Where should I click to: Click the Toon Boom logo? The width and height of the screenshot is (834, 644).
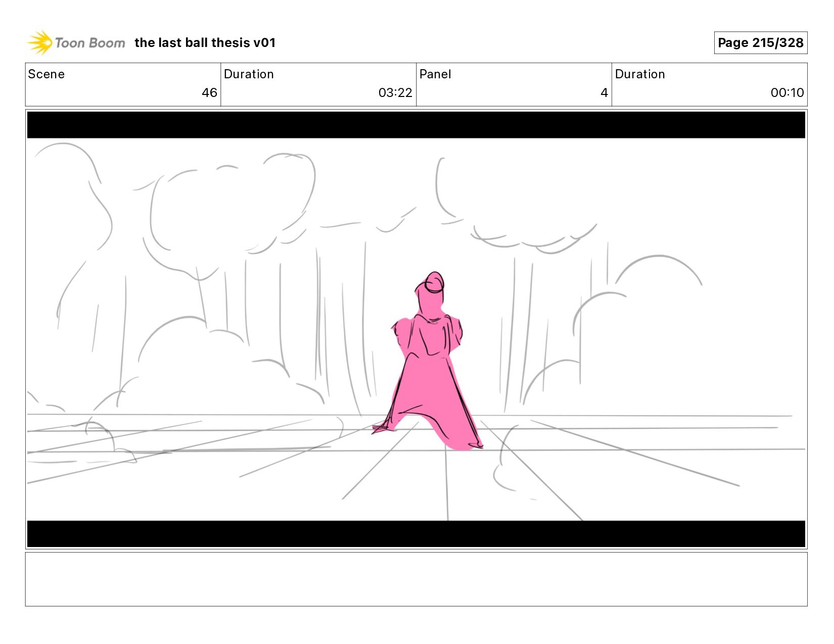[x=76, y=42]
